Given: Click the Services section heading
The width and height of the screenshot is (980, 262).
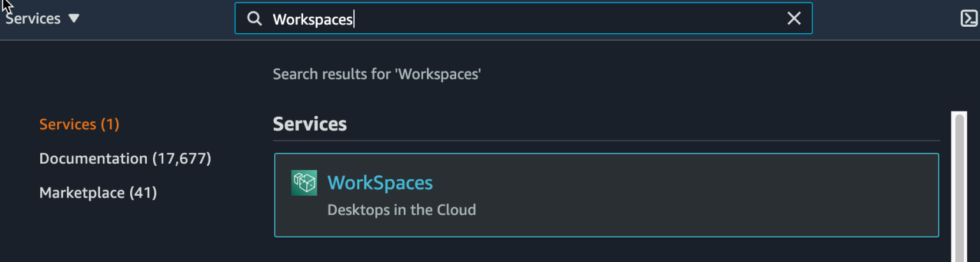Looking at the screenshot, I should pyautogui.click(x=310, y=124).
